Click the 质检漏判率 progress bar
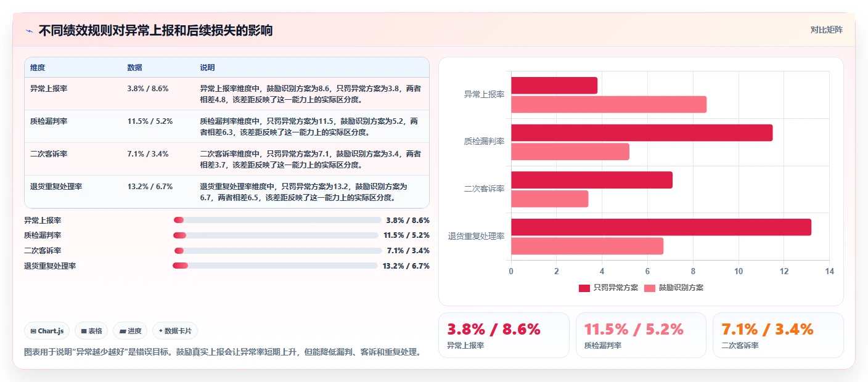868x382 pixels. point(276,235)
